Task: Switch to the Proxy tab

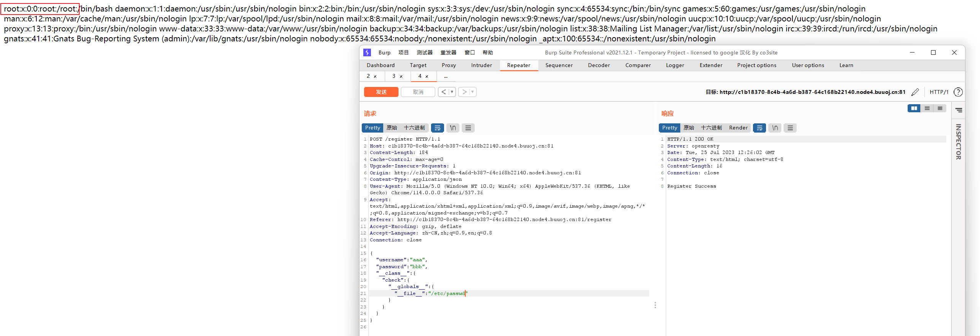Action: [x=449, y=66]
